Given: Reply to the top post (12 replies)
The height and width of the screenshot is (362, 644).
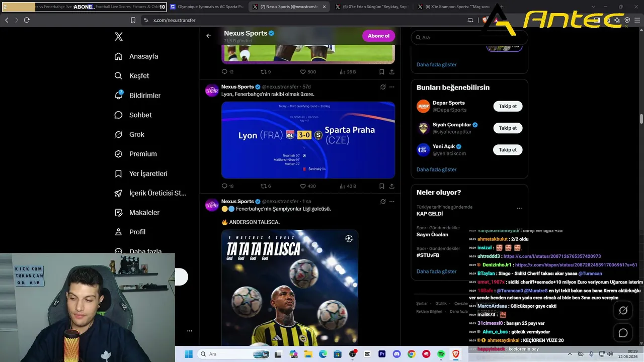Looking at the screenshot, I should pos(227,72).
